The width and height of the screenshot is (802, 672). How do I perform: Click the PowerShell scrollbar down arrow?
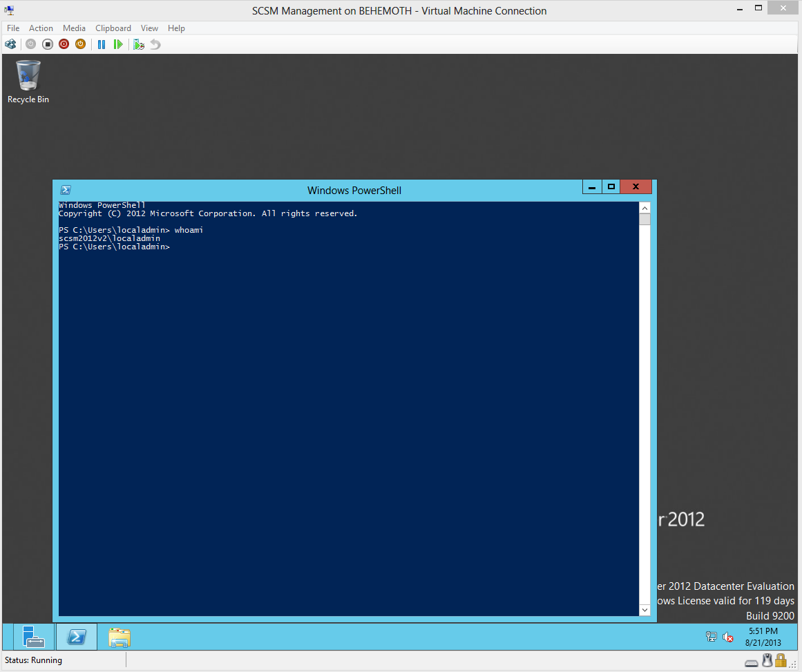coord(645,610)
